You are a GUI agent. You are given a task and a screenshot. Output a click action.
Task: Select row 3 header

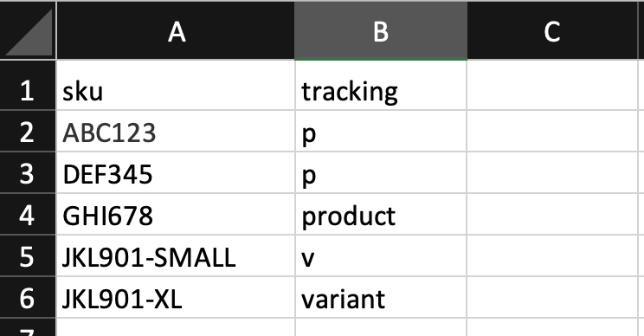tap(28, 172)
